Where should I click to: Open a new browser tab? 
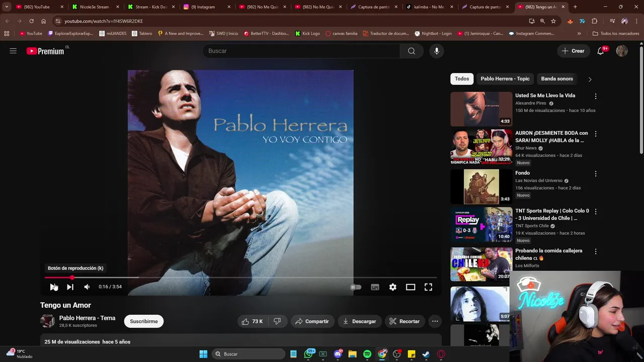click(575, 7)
